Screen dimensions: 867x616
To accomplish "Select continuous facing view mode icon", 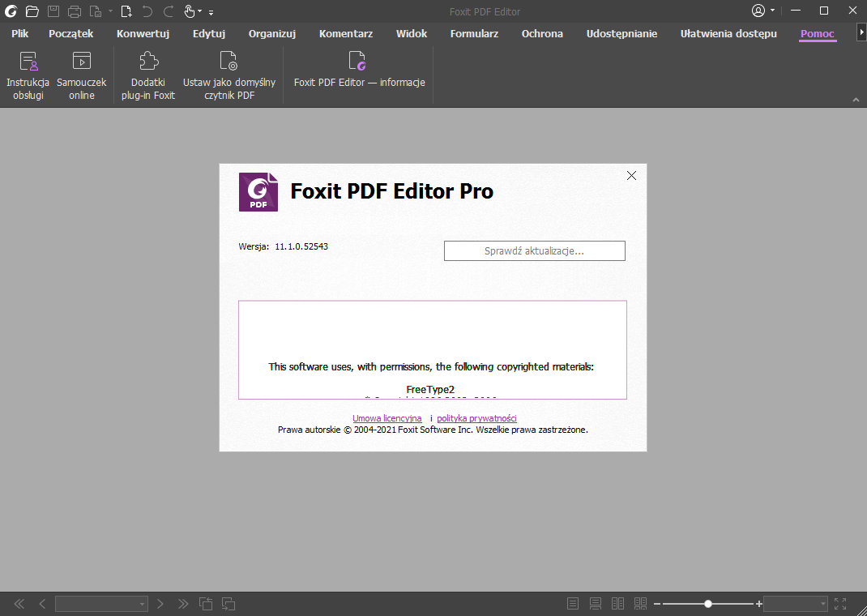I will click(x=640, y=604).
